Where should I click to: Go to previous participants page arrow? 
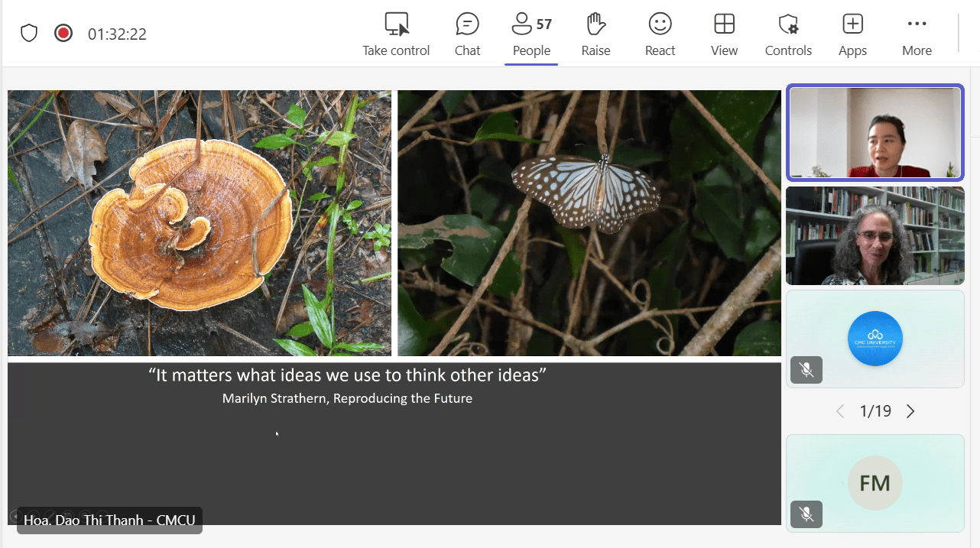click(840, 411)
